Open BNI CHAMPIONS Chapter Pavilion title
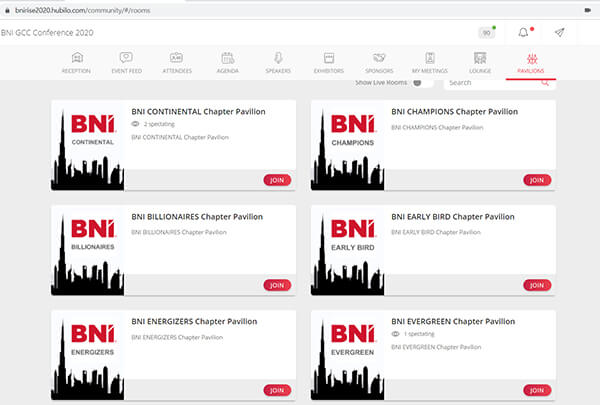This screenshot has height=405, width=600. click(x=455, y=112)
